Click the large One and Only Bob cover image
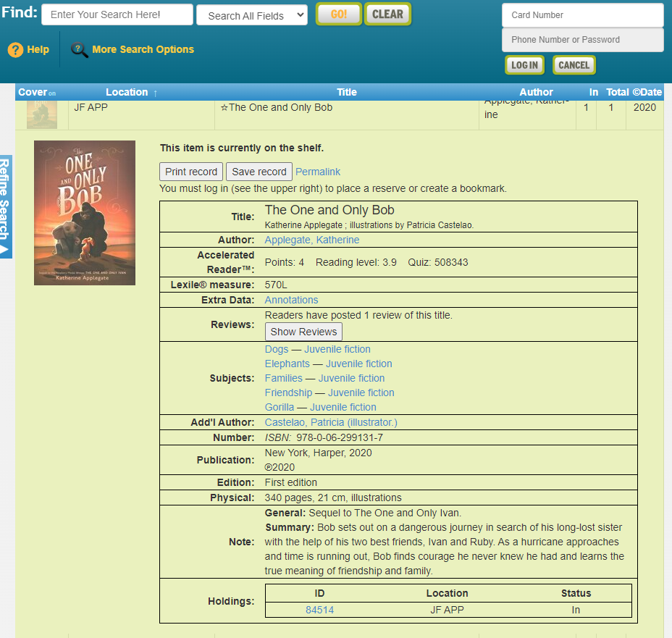 coord(85,213)
